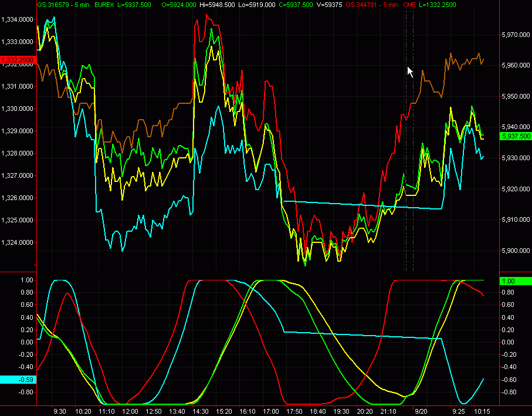Click 0.00 on the left indicator scale

point(26,342)
